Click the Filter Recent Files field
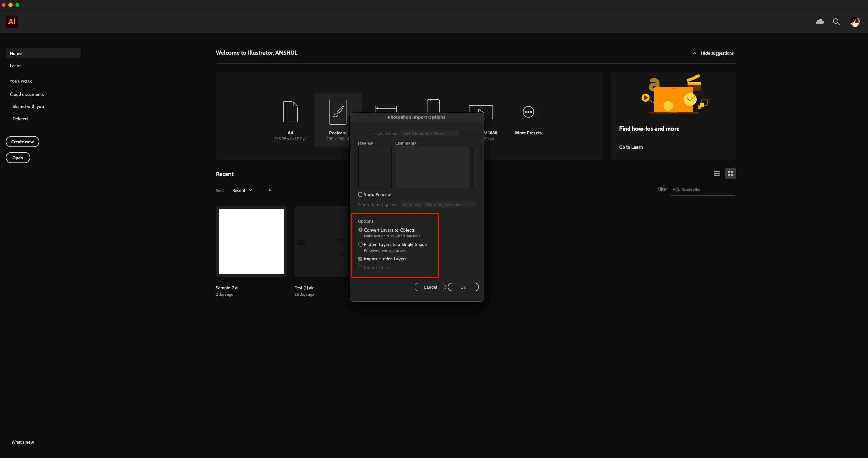 pos(703,189)
